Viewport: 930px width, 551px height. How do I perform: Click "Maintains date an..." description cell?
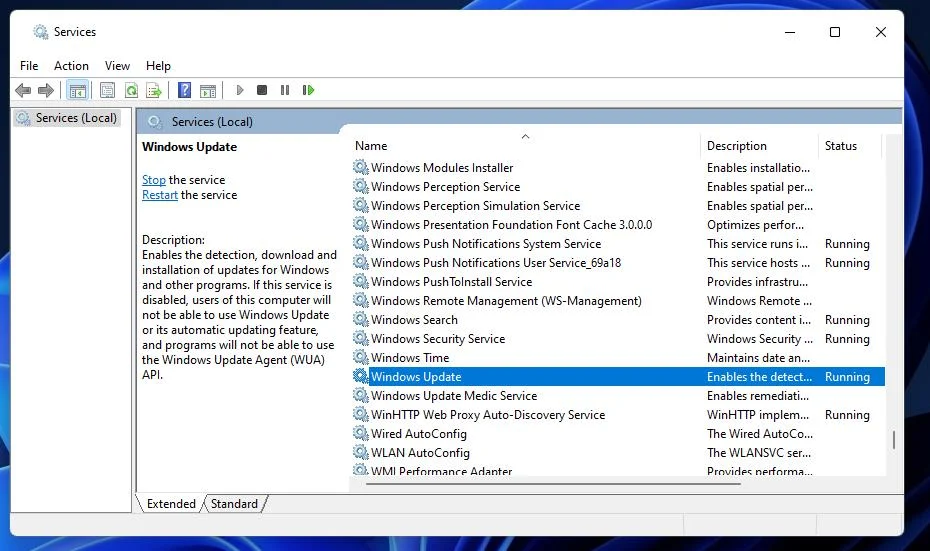(758, 358)
